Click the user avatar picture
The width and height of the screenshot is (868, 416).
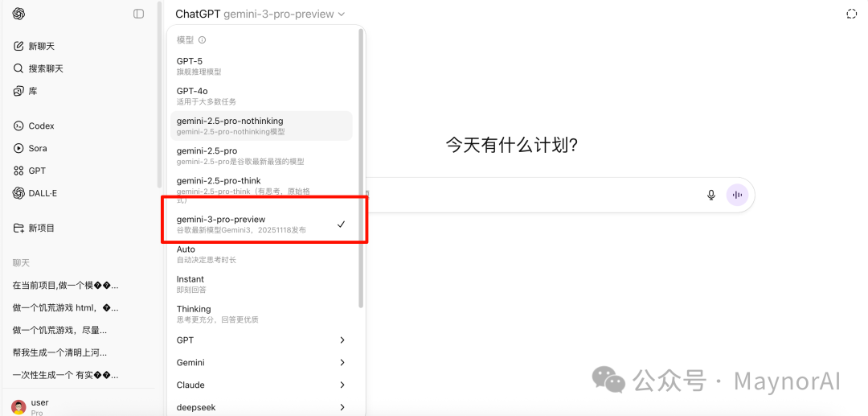(18, 407)
